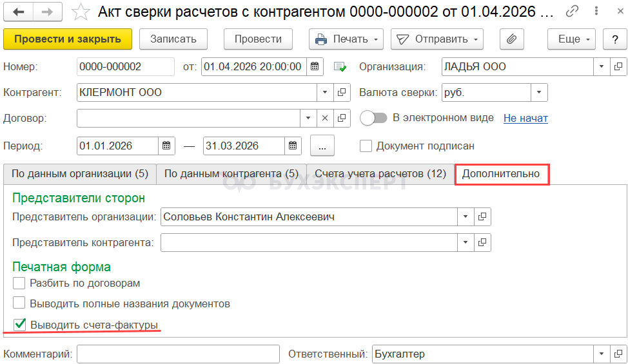Open attached files with paperclip icon
The width and height of the screenshot is (628, 364).
(x=511, y=39)
